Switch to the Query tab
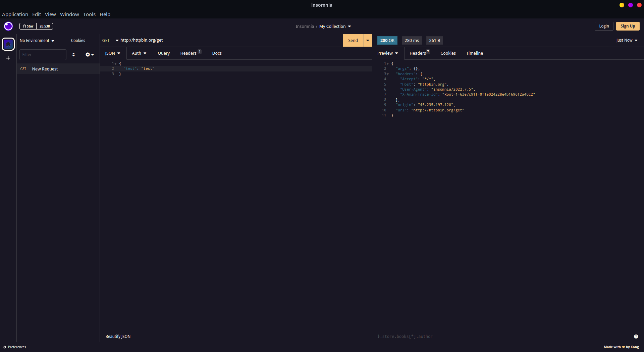This screenshot has height=352, width=644. point(163,53)
